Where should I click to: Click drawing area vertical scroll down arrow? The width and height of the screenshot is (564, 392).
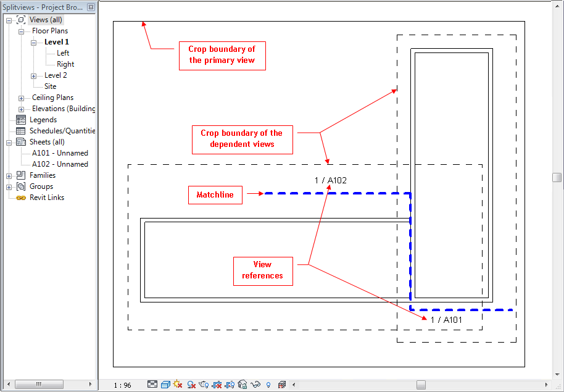click(x=557, y=375)
